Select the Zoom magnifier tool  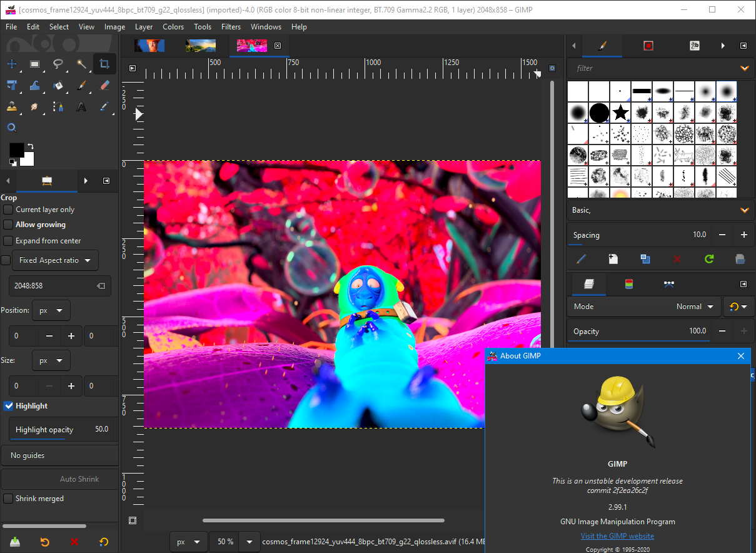11,128
